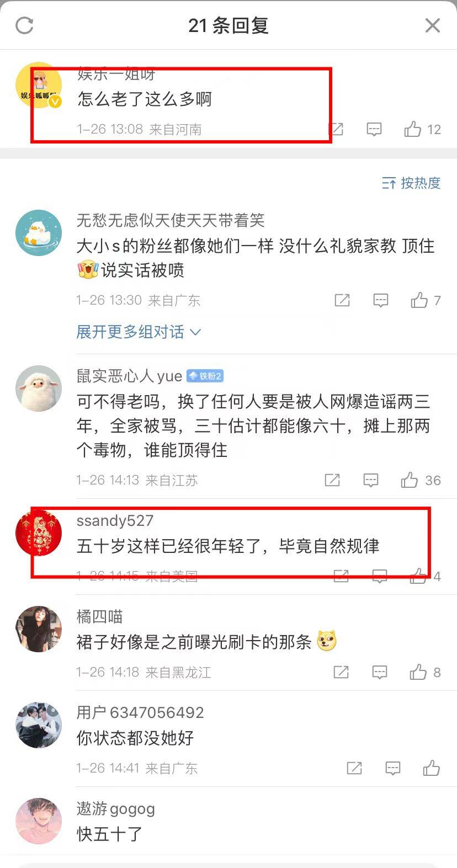Open the sort by popularity option 按热度
Image resolution: width=457 pixels, height=868 pixels.
coord(411,183)
